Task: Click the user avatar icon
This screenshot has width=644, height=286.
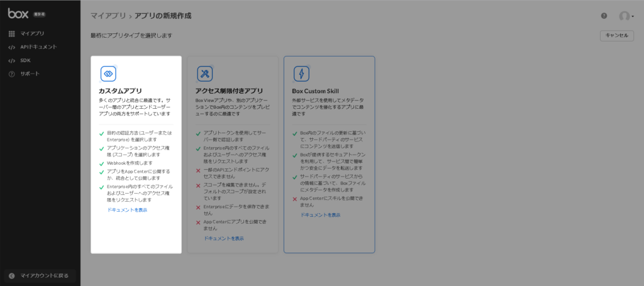Action: point(624,16)
